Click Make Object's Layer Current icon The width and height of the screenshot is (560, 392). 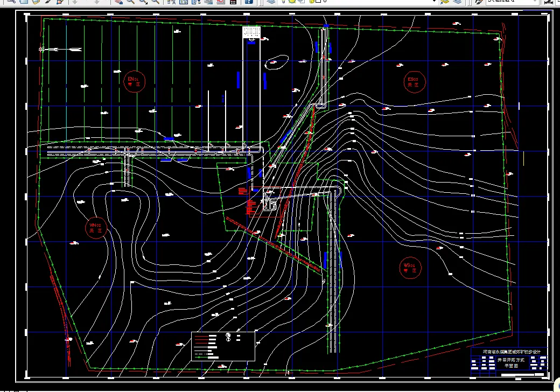pyautogui.click(x=445, y=2)
